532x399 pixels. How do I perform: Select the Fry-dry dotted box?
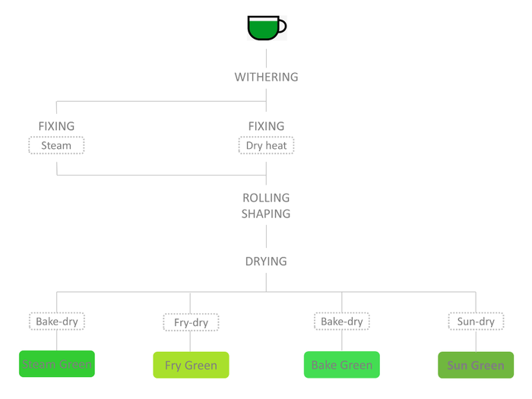click(191, 322)
